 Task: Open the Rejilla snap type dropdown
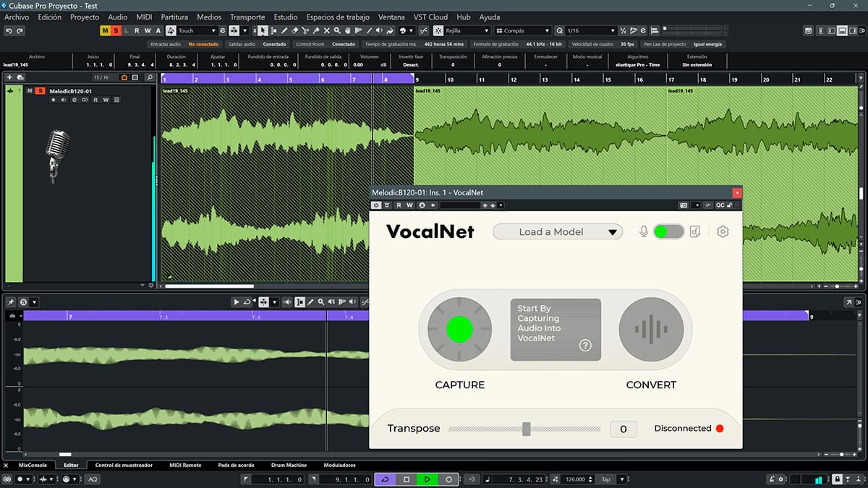467,31
